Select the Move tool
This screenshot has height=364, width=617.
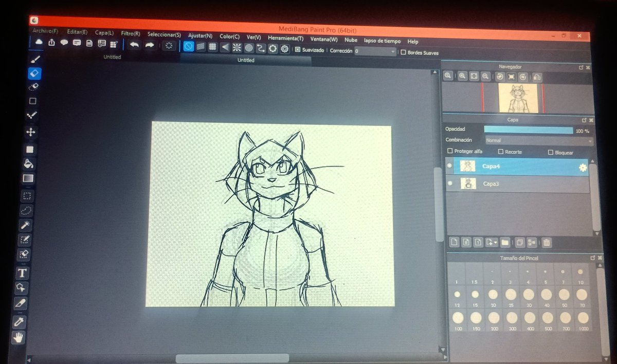pyautogui.click(x=31, y=132)
